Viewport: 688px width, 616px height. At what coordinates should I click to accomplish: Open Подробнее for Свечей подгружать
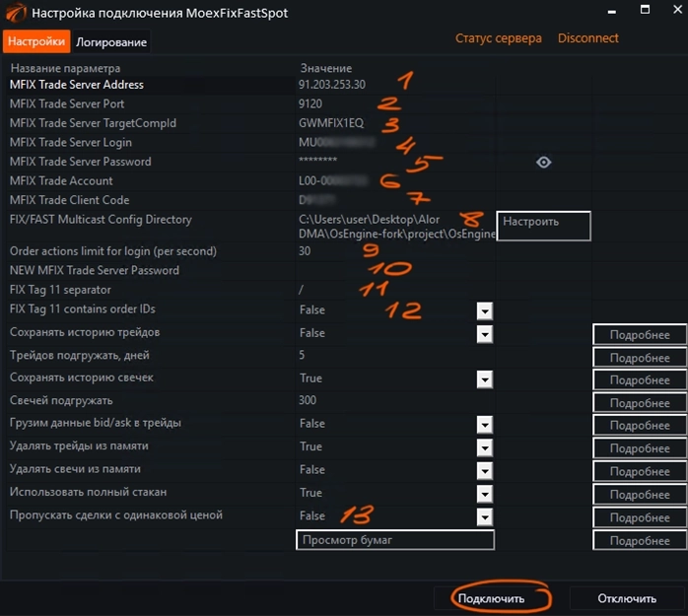tap(640, 403)
